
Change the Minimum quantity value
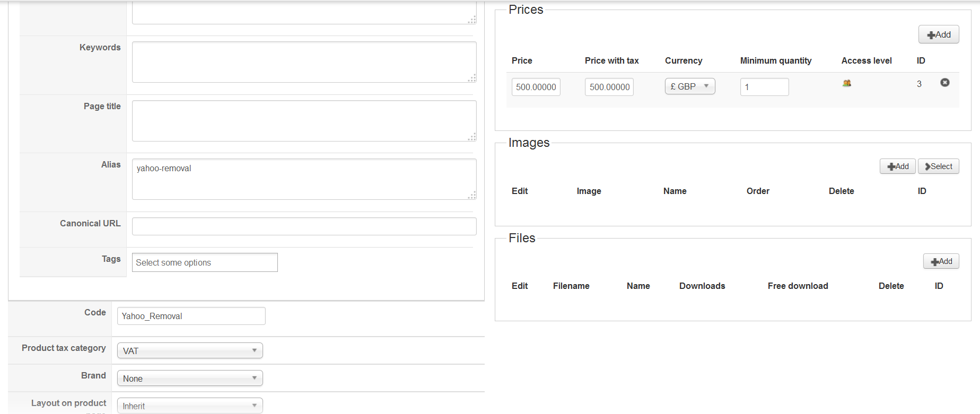[764, 87]
